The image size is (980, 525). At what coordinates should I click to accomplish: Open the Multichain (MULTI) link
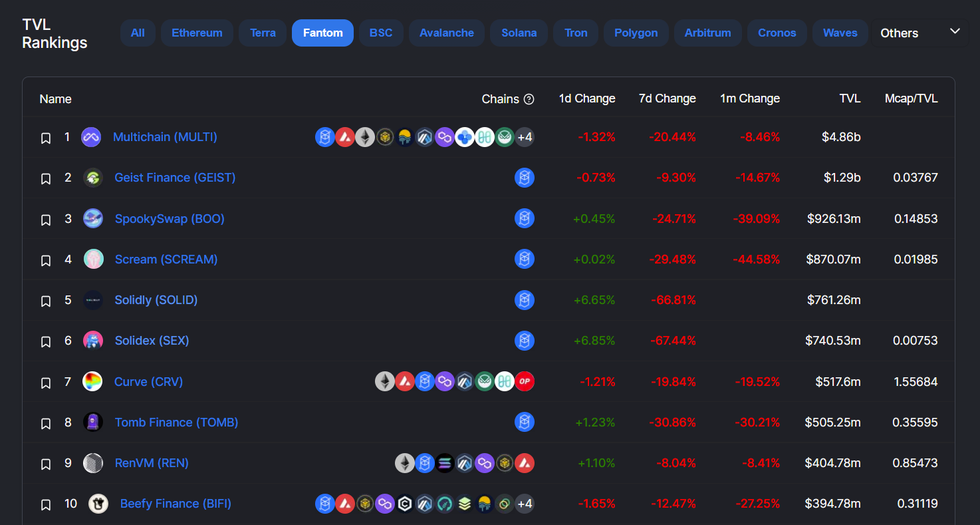(x=165, y=137)
